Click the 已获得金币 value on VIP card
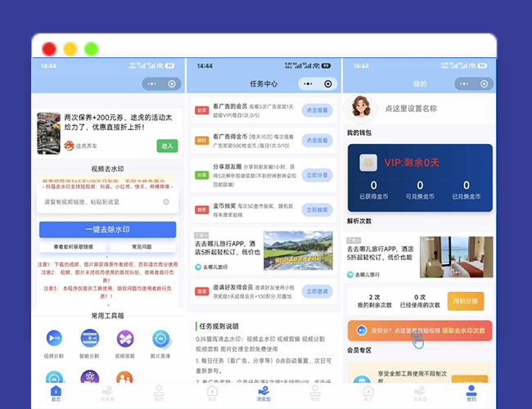The width and height of the screenshot is (532, 409). [373, 185]
